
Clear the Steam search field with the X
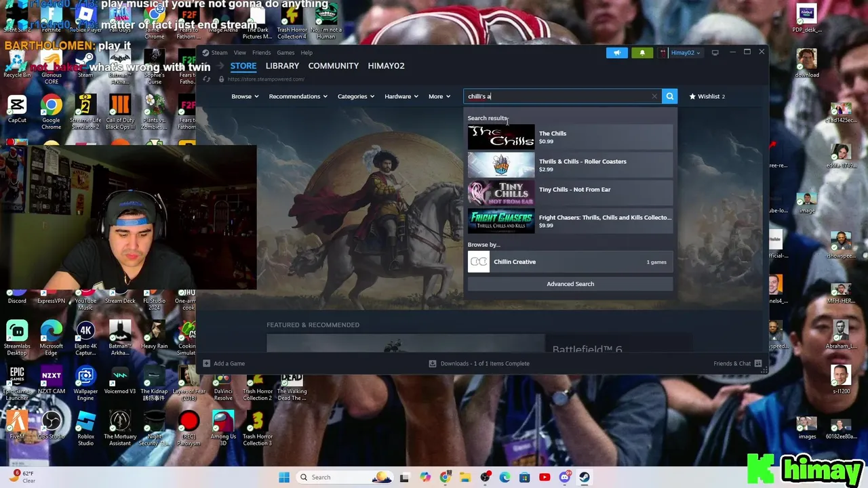654,96
